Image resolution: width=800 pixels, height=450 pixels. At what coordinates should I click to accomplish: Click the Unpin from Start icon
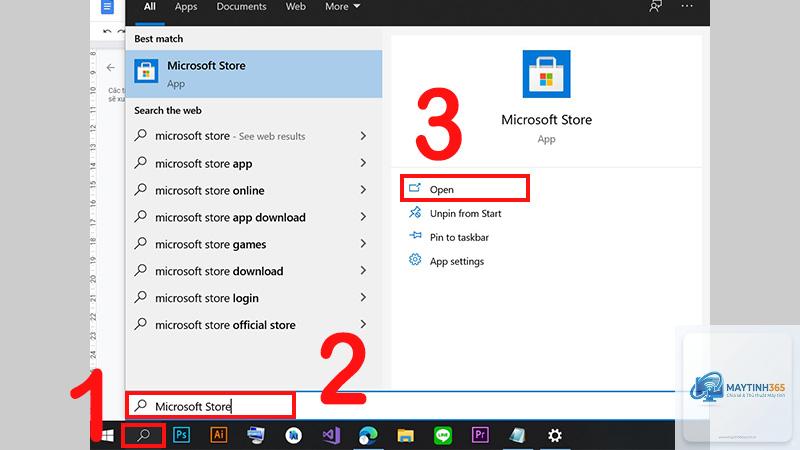pos(415,212)
